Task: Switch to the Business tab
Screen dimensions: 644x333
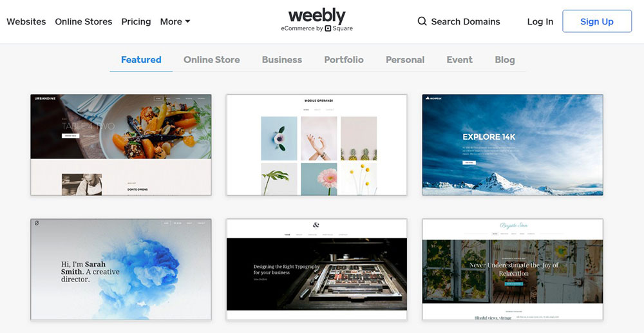Action: pyautogui.click(x=282, y=60)
